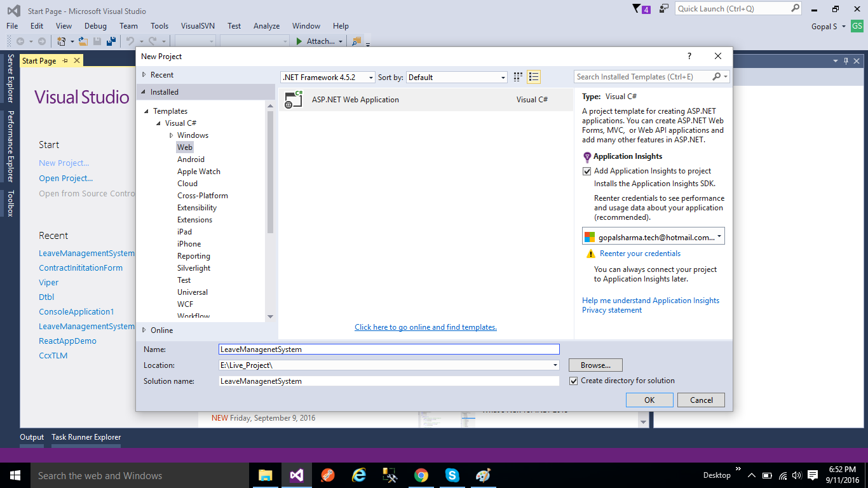Open File Explorer from the taskbar
The width and height of the screenshot is (868, 488).
265,475
